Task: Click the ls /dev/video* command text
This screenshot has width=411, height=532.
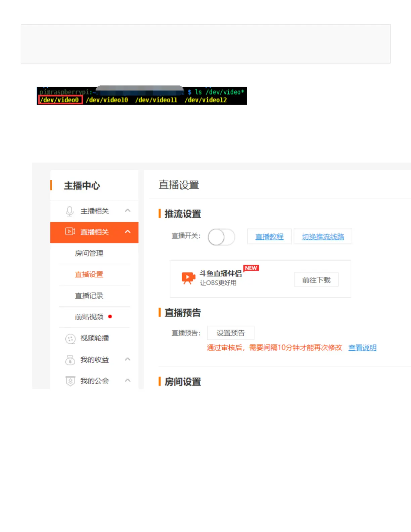Action: point(219,92)
